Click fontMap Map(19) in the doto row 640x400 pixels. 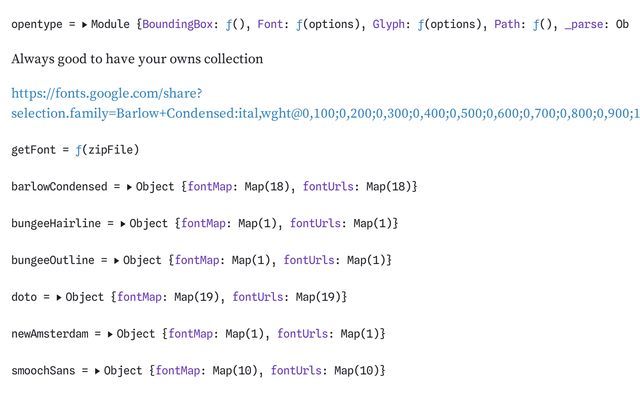tap(197, 297)
